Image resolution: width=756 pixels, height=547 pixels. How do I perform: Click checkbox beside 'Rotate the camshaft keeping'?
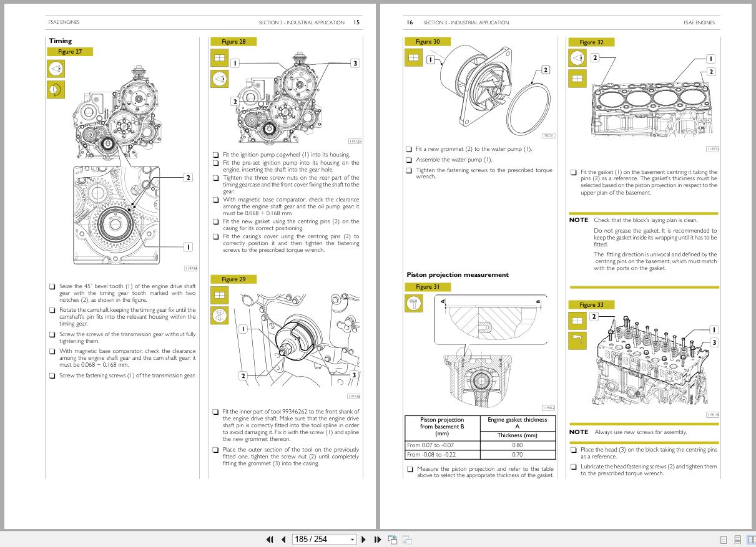[52, 310]
